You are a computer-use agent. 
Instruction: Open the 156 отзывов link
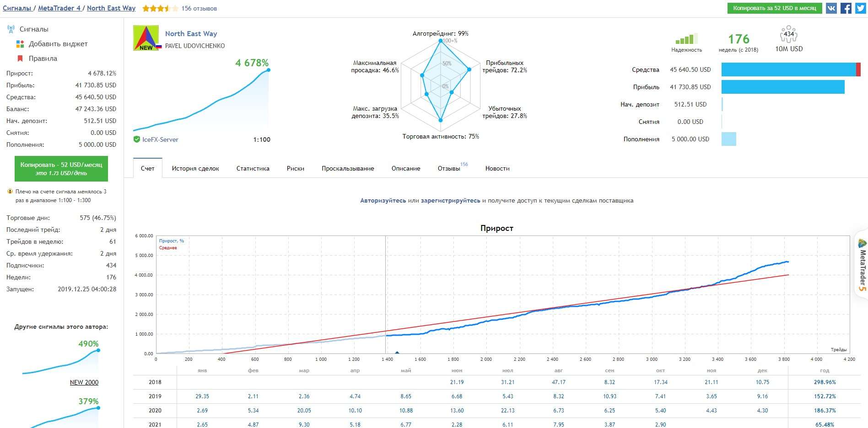199,8
